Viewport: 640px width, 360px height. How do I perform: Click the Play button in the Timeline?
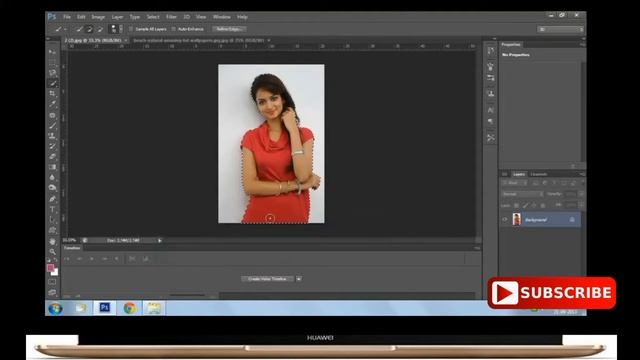(92, 259)
